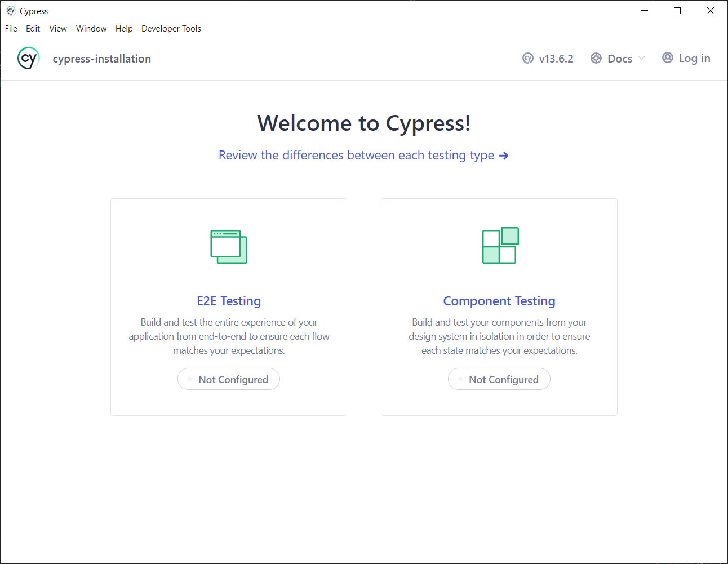Click Not Configured under Component Testing

click(x=499, y=379)
